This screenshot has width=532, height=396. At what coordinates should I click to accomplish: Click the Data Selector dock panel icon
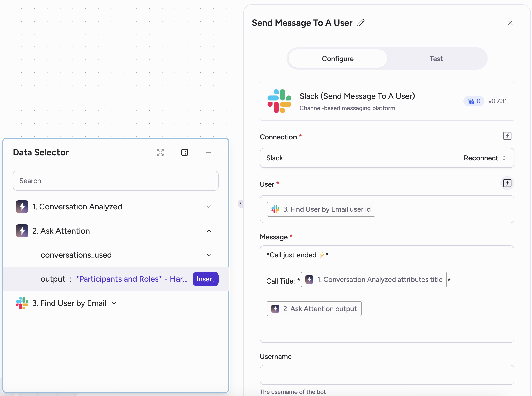[x=185, y=152]
